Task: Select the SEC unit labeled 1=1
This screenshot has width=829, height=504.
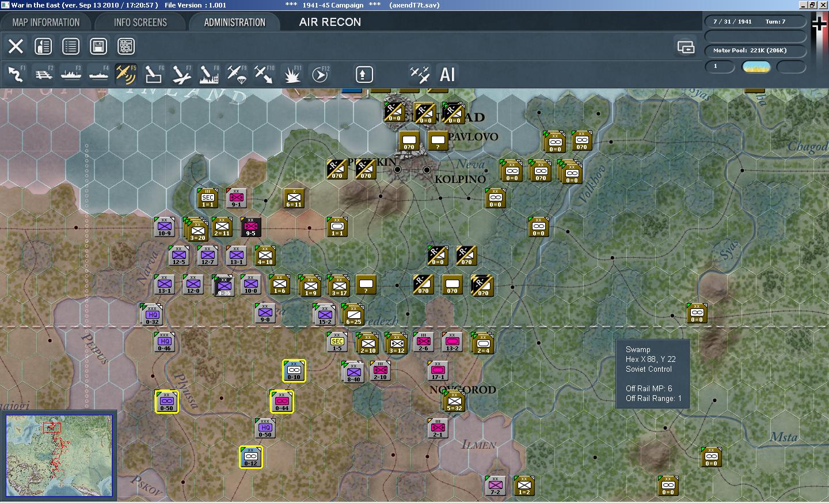Action: click(x=208, y=197)
